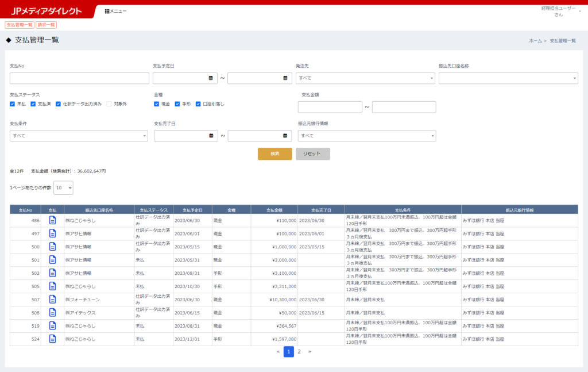
Task: Focus the 支払金額 minimum input
Action: (x=330, y=107)
